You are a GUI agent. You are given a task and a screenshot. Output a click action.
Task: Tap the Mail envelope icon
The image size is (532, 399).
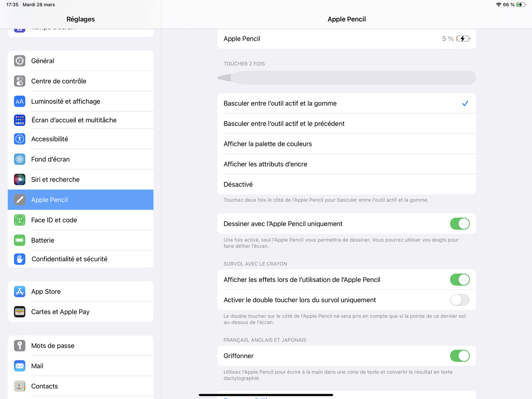point(20,366)
